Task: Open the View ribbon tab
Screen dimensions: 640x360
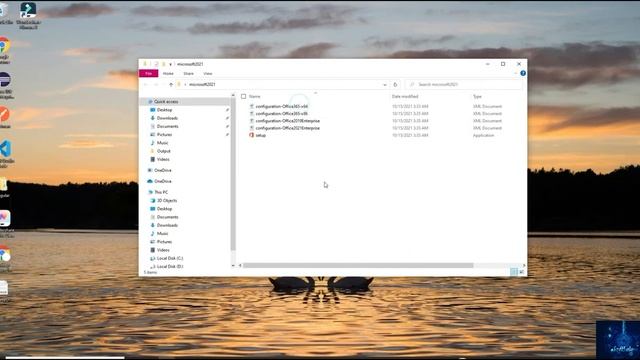Action: tap(208, 73)
